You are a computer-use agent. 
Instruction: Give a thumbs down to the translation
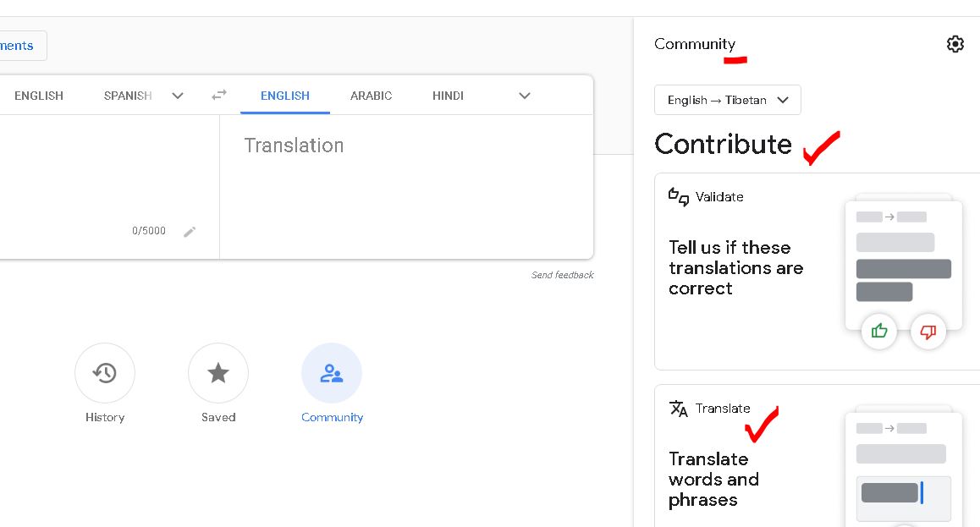[x=928, y=332]
